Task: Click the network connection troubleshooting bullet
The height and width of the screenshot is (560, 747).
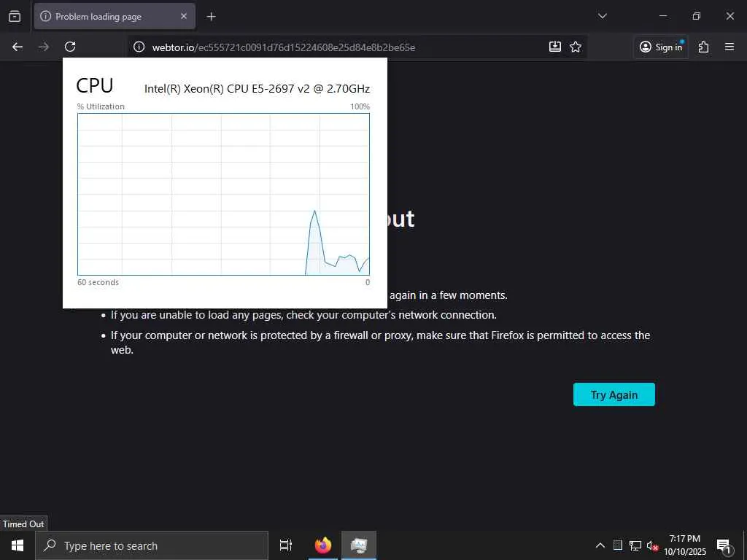Action: pos(303,315)
